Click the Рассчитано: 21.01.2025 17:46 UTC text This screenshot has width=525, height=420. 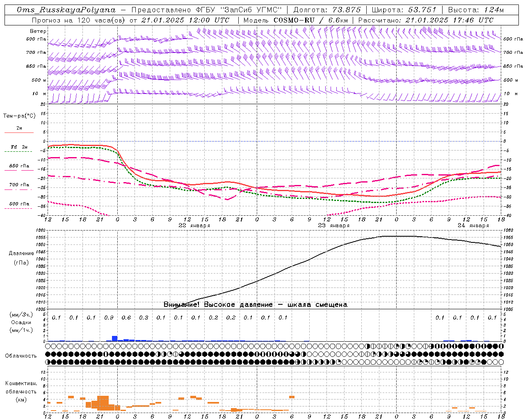426,20
